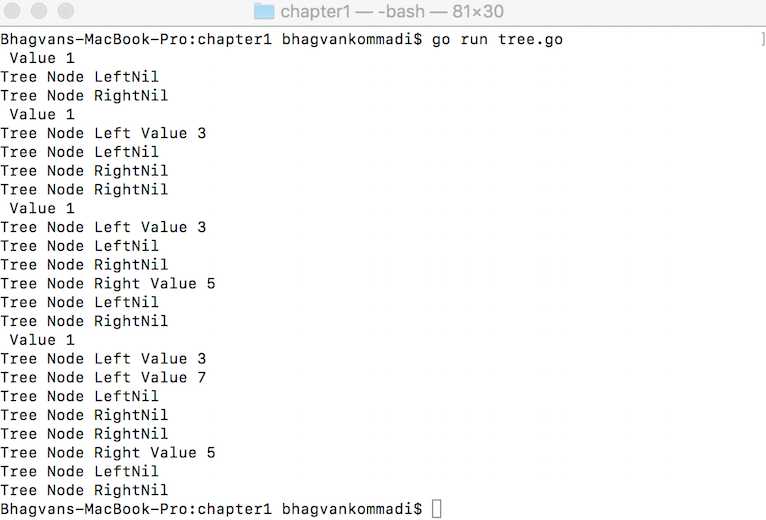This screenshot has width=766, height=520.
Task: Click the first Tree Node LeftNil line
Action: coord(80,77)
